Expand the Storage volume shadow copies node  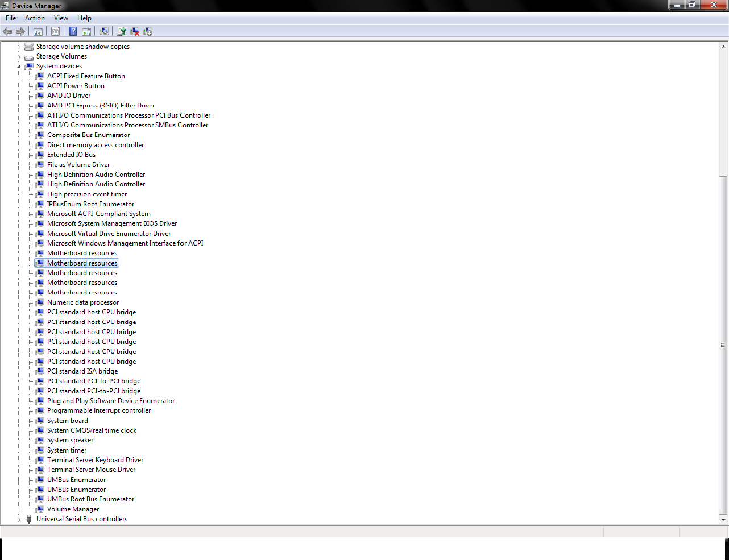coord(19,47)
